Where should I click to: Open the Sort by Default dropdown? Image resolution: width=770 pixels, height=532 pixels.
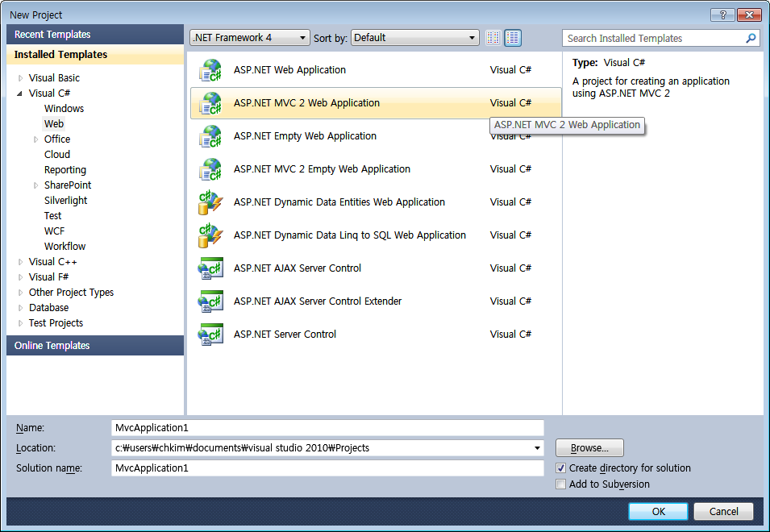coord(415,38)
